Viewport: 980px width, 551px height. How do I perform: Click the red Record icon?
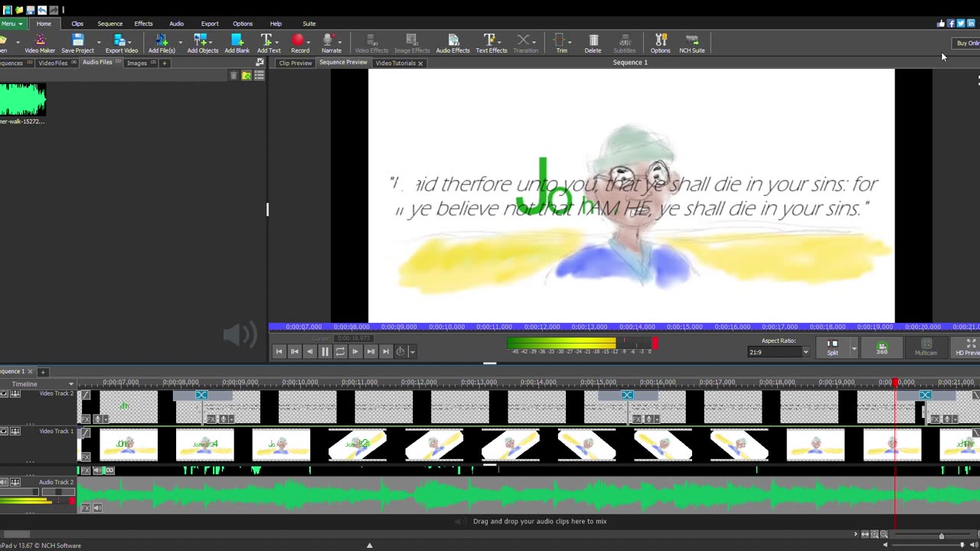299,40
